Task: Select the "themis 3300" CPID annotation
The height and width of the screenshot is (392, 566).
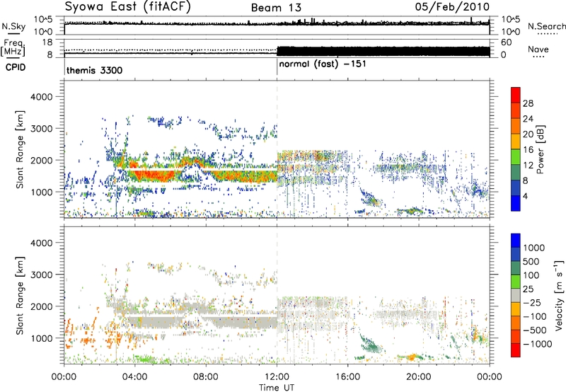Action: coord(95,70)
